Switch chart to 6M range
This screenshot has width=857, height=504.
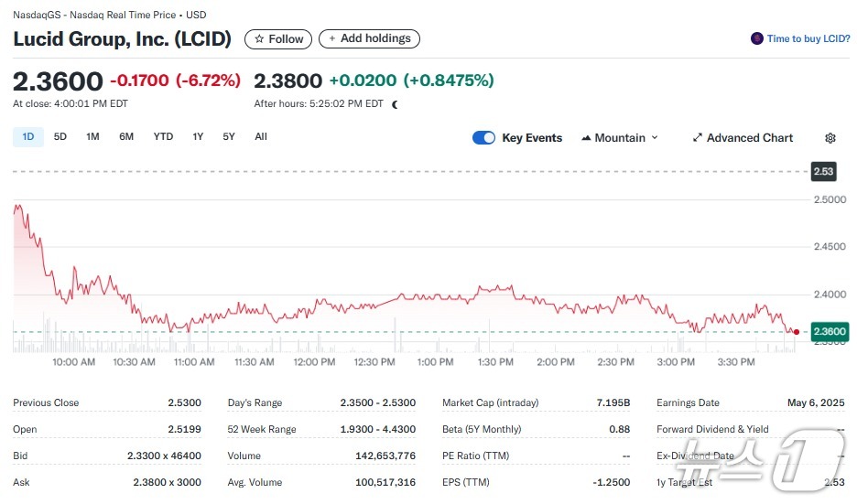point(126,136)
